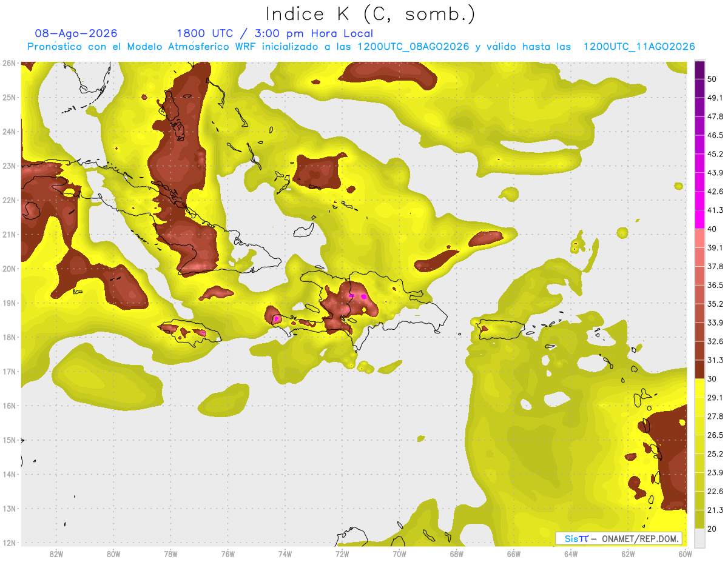This screenshot has width=728, height=562.
Task: Click the colorbar segment between 20 and 21.3
Action: [699, 518]
